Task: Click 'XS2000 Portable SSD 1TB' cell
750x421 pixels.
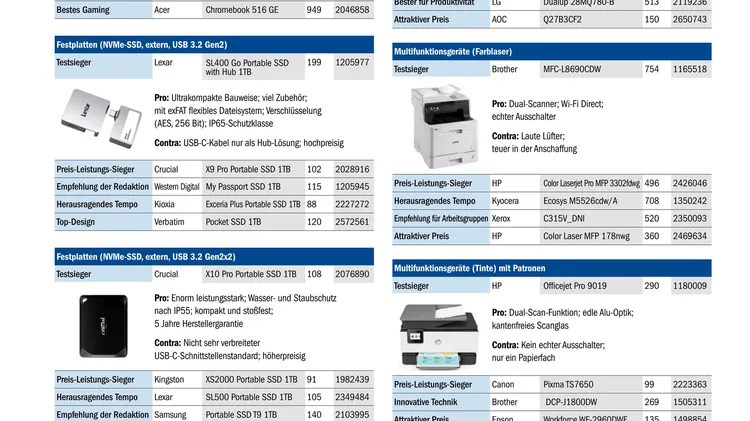Action: [x=252, y=379]
